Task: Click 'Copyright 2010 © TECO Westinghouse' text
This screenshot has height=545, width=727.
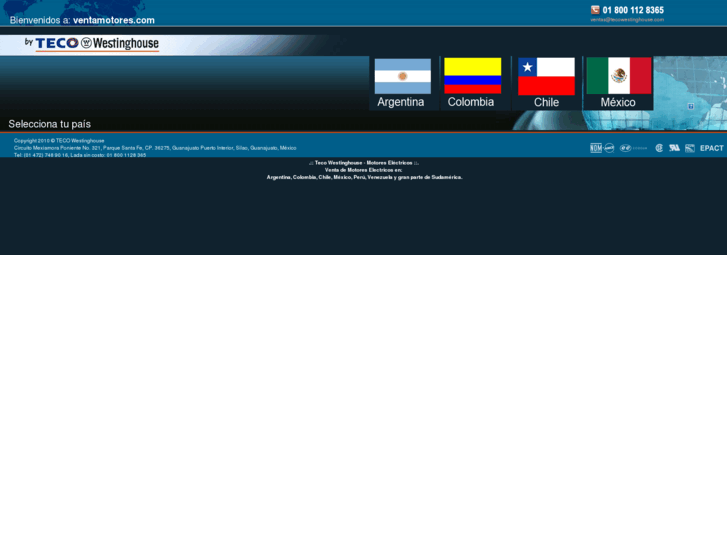Action: click(59, 141)
